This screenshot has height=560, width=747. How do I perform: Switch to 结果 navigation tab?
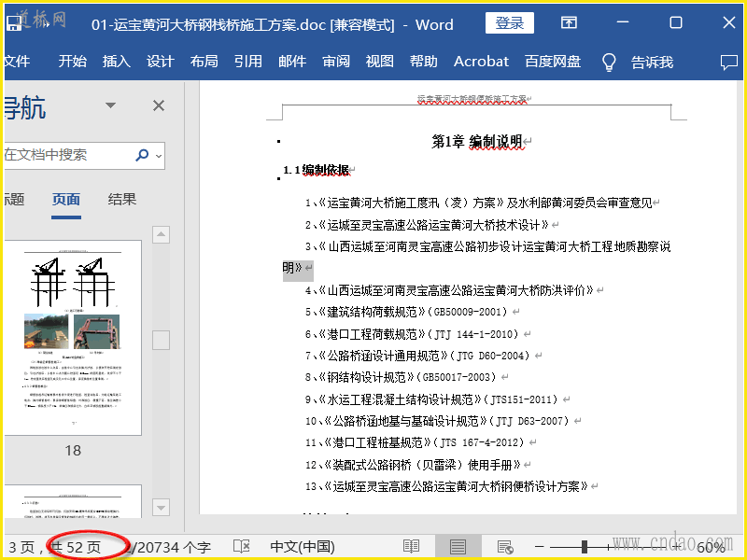[x=122, y=199]
